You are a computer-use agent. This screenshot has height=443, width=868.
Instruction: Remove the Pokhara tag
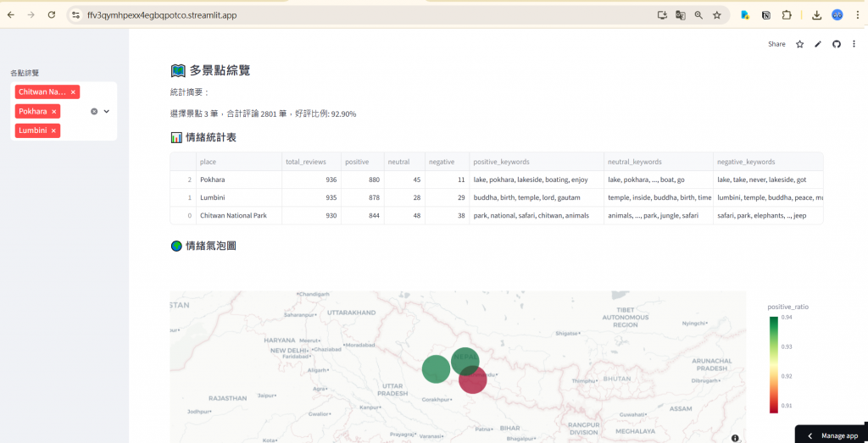click(x=53, y=112)
